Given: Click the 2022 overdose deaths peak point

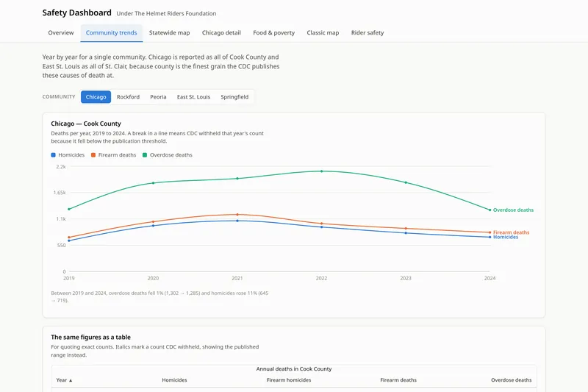Looking at the screenshot, I should tap(321, 171).
